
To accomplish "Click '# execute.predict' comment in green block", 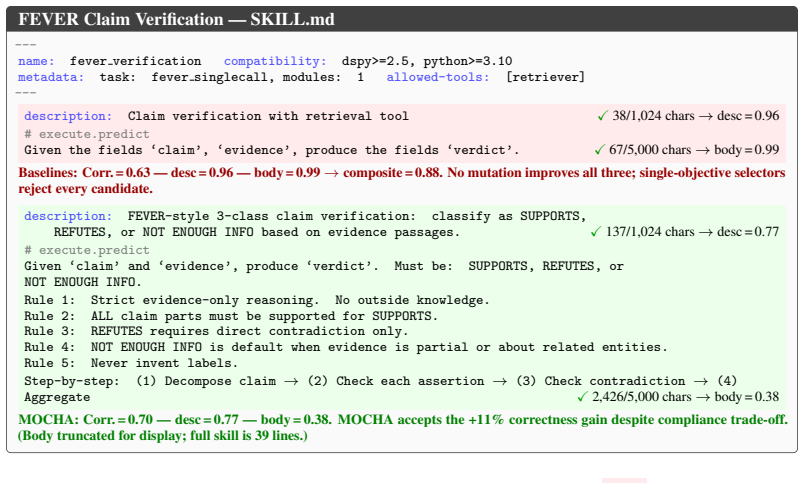I will pos(87,250).
